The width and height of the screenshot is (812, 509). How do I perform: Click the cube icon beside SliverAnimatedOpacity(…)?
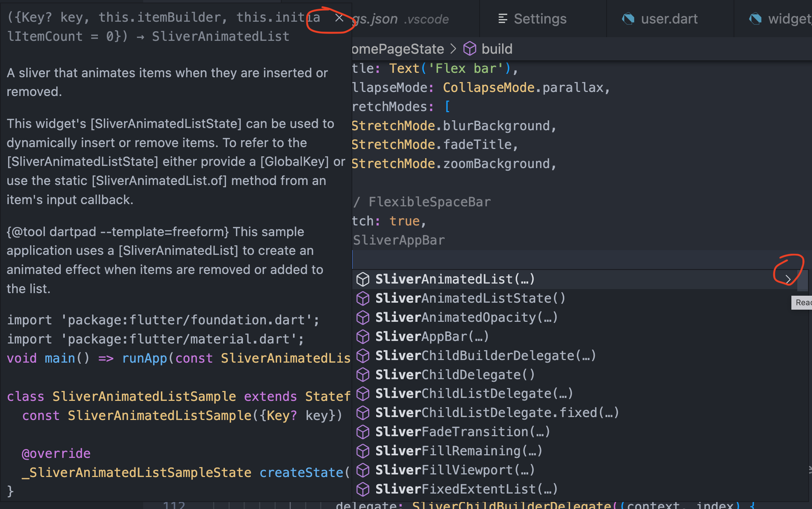(363, 318)
